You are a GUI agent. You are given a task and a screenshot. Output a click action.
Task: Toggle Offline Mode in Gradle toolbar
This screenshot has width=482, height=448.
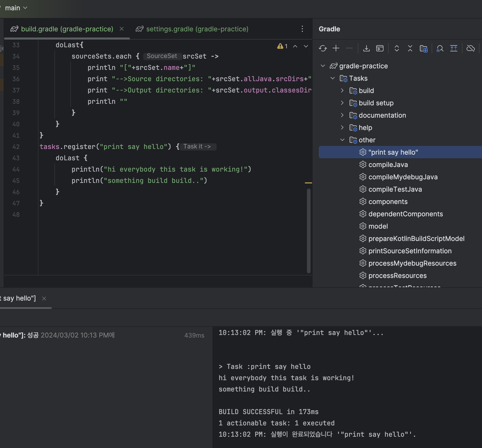coord(471,48)
